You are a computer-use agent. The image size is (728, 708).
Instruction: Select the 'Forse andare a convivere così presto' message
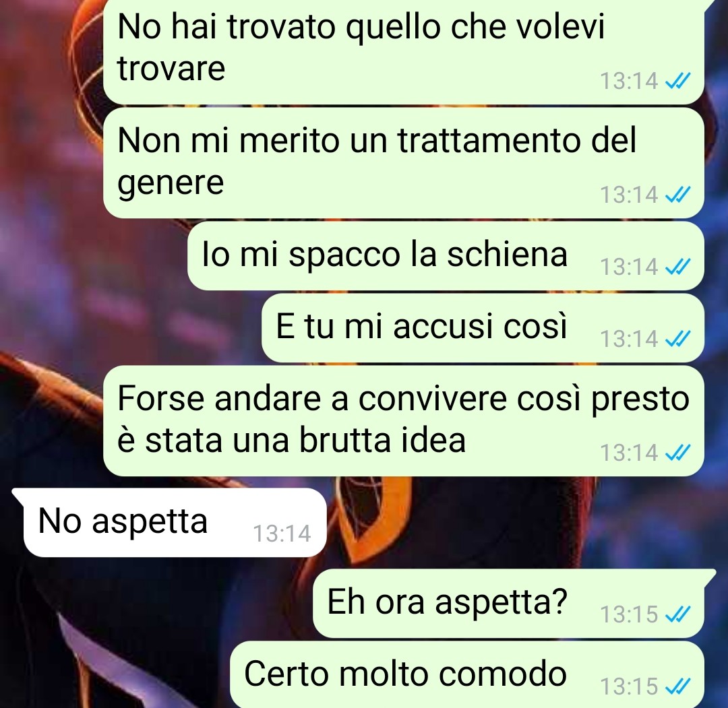[404, 421]
